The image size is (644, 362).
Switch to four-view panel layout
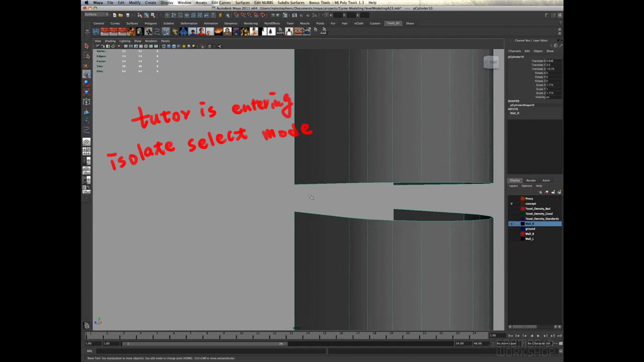pyautogui.click(x=87, y=152)
